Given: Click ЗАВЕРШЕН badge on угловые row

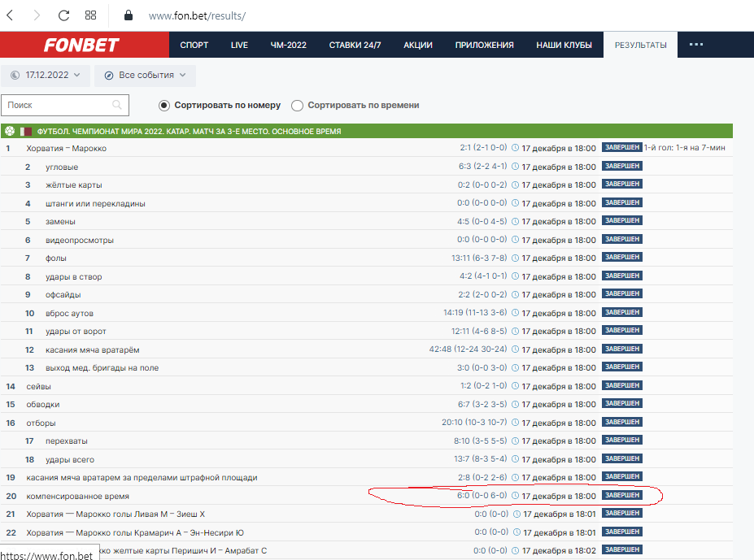Looking at the screenshot, I should point(621,166).
